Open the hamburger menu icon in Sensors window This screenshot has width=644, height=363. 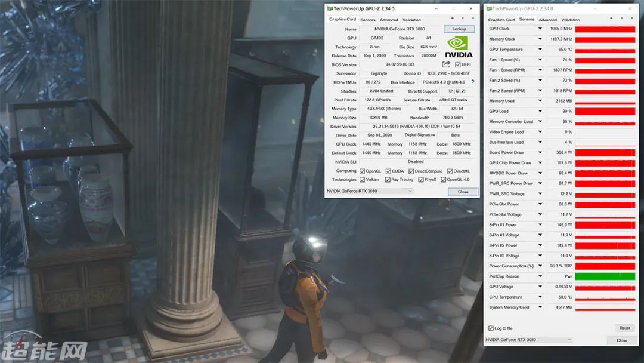632,19
